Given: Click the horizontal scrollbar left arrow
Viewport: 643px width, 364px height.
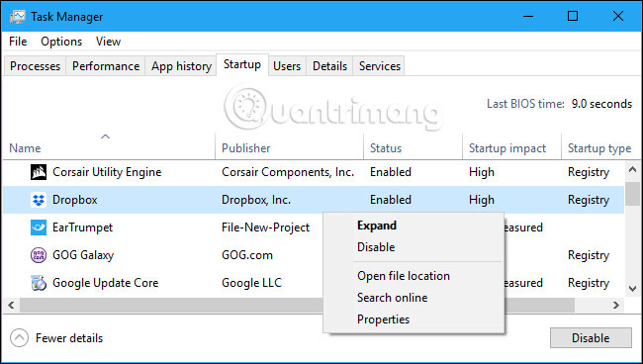Looking at the screenshot, I should click(11, 305).
